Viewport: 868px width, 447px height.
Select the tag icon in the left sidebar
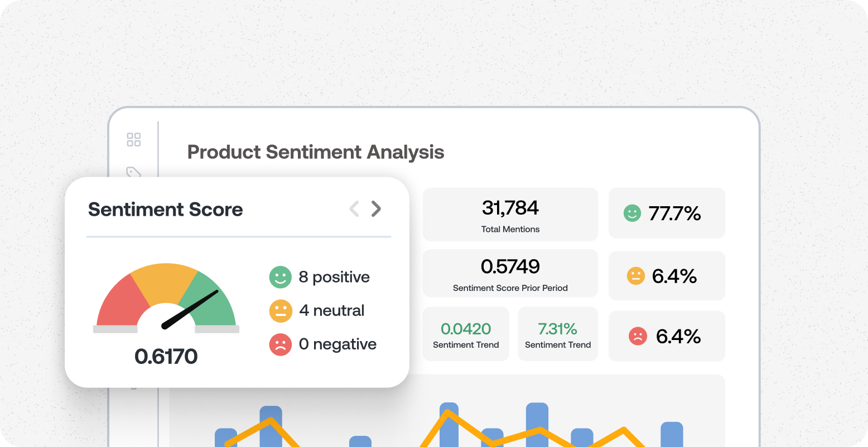point(133,173)
